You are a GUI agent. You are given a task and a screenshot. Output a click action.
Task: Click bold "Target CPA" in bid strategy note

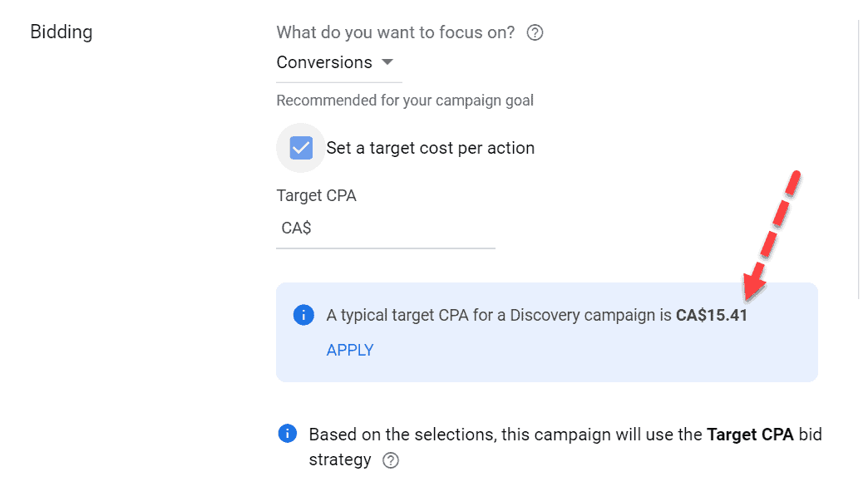pyautogui.click(x=750, y=435)
